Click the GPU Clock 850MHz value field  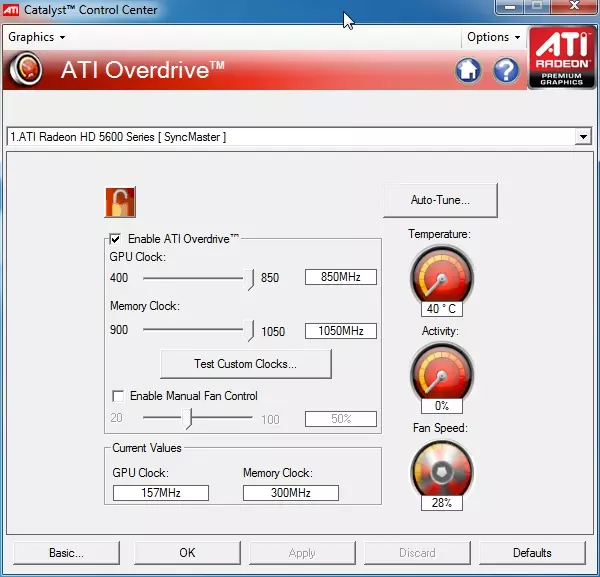340,277
